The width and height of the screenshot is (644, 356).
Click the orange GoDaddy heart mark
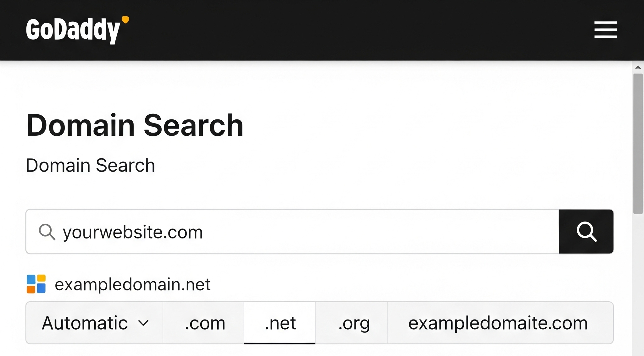(125, 19)
